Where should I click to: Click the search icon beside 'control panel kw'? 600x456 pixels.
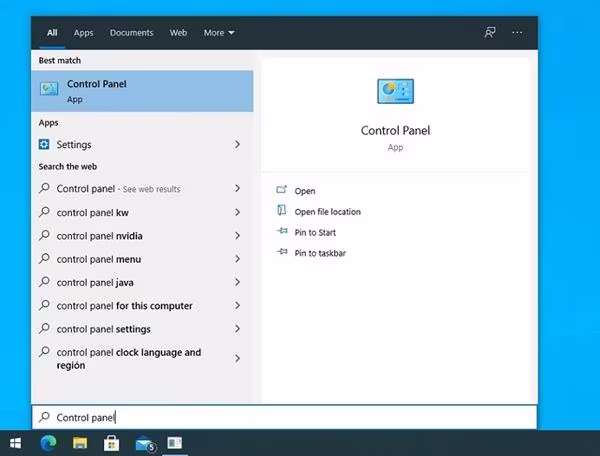[x=44, y=212]
